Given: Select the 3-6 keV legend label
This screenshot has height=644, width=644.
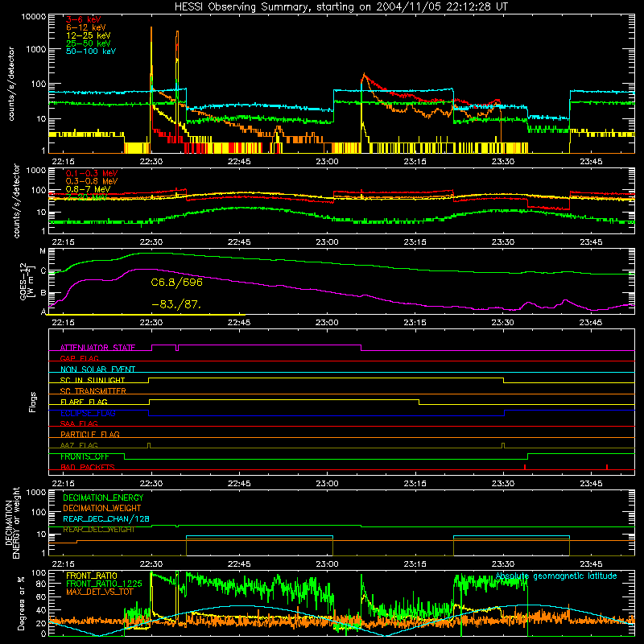Looking at the screenshot, I should (84, 19).
